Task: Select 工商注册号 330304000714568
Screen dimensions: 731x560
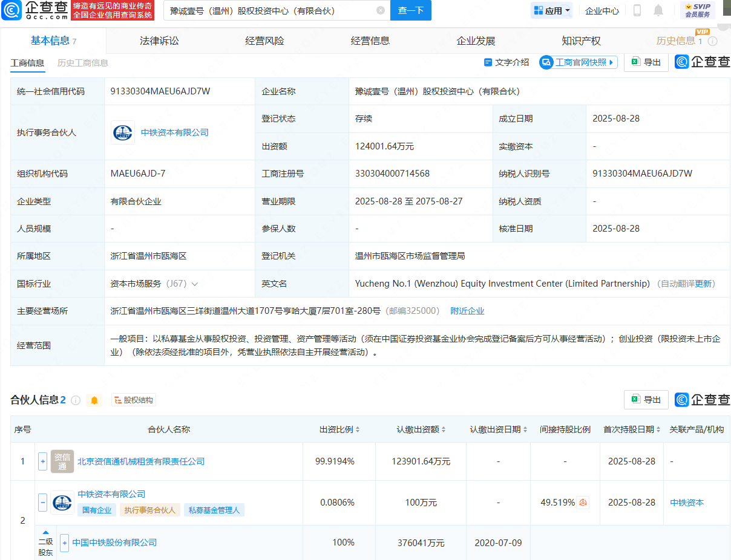Action: point(392,174)
